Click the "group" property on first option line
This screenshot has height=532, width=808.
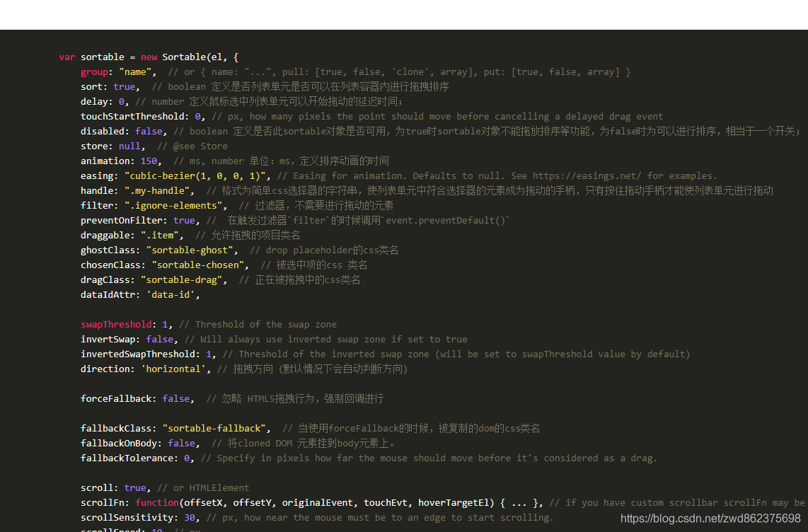click(x=94, y=71)
